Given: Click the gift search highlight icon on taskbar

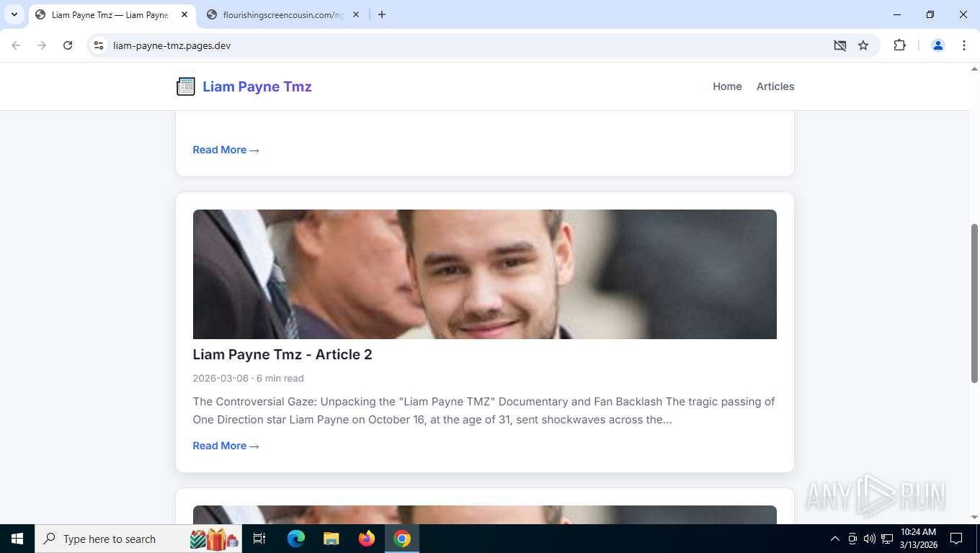Looking at the screenshot, I should tap(215, 539).
